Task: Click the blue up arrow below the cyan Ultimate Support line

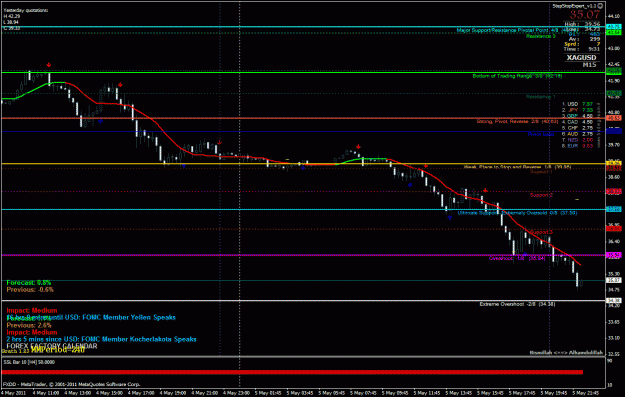Action: (450, 218)
